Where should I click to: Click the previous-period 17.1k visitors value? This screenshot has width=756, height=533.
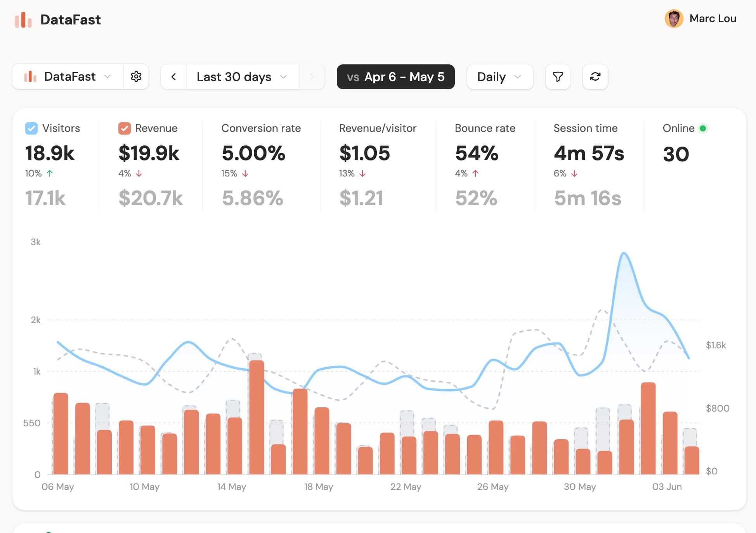pos(45,198)
